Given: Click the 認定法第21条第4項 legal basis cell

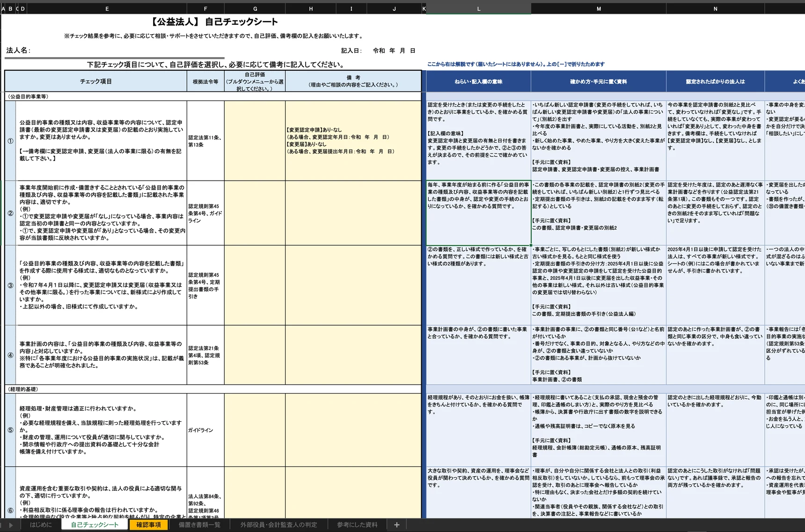Looking at the screenshot, I should pyautogui.click(x=205, y=355).
